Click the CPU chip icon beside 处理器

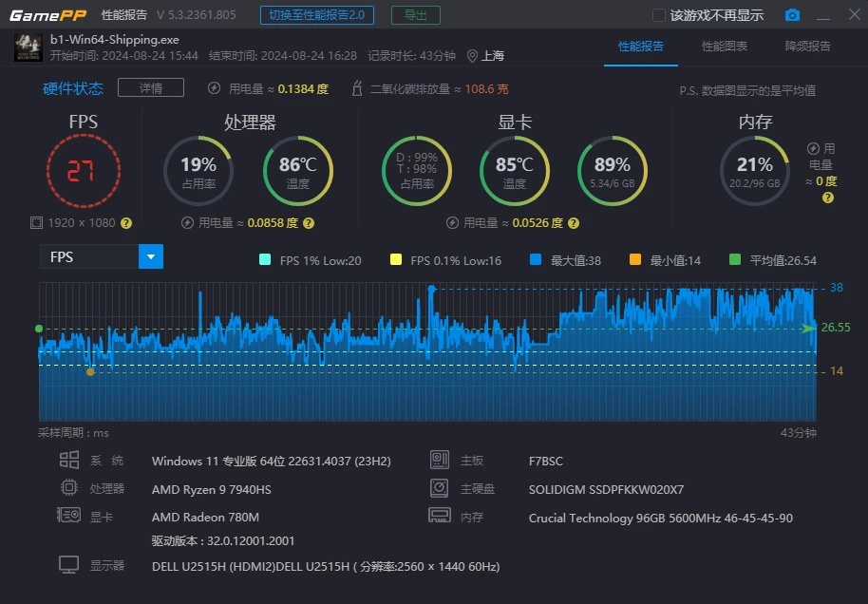[69, 487]
